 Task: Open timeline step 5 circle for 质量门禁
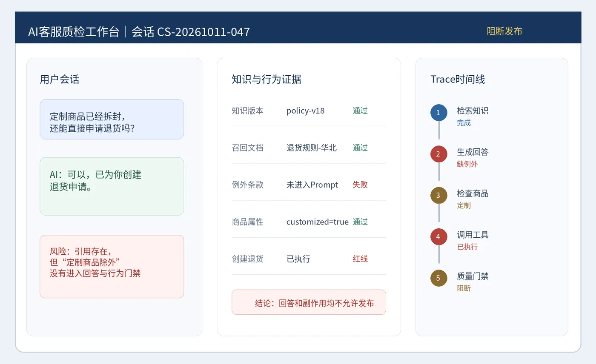coord(438,278)
